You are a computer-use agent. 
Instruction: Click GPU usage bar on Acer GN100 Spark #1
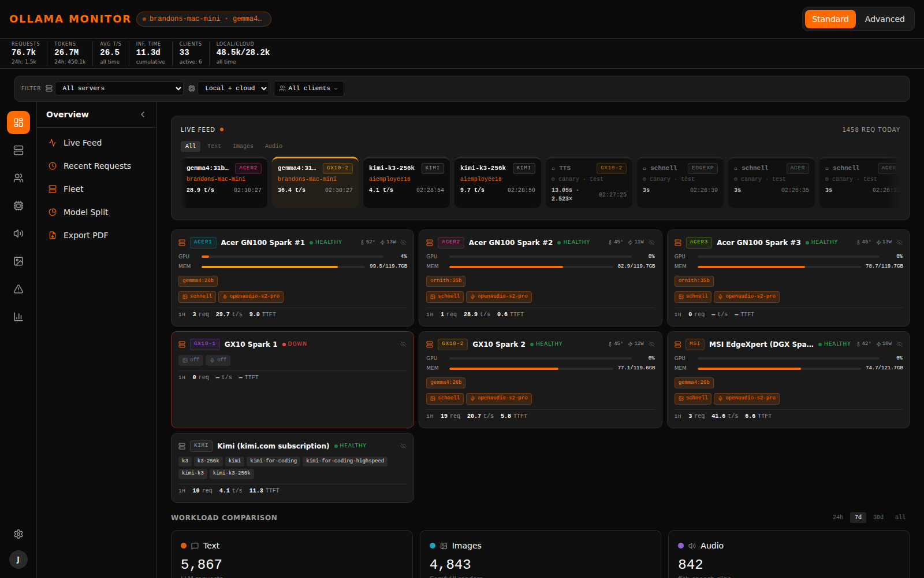[x=292, y=257]
